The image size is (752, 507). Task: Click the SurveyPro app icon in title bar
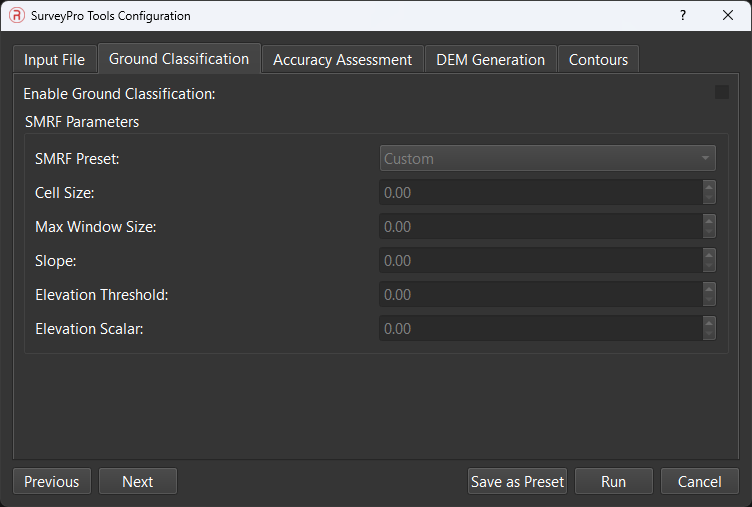point(17,16)
